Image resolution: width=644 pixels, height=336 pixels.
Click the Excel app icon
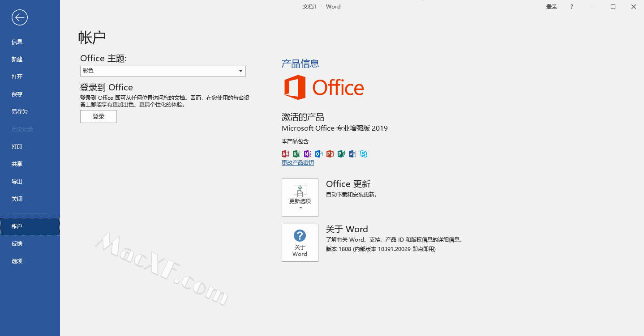[x=296, y=154]
